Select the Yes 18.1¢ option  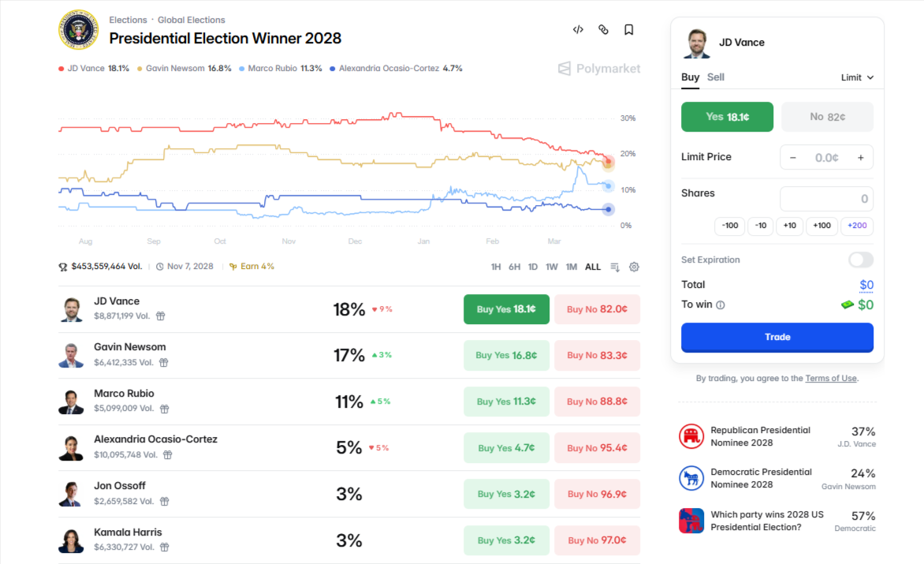727,116
